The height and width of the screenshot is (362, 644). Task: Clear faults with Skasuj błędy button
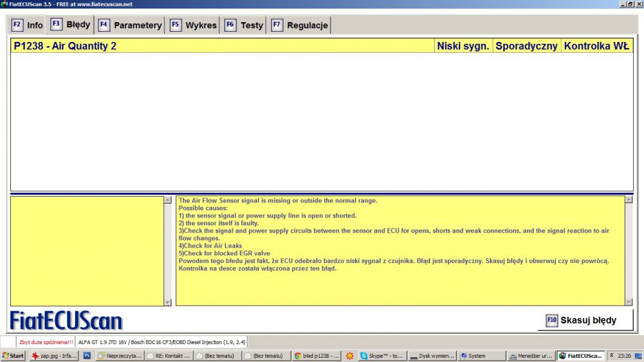click(x=585, y=320)
